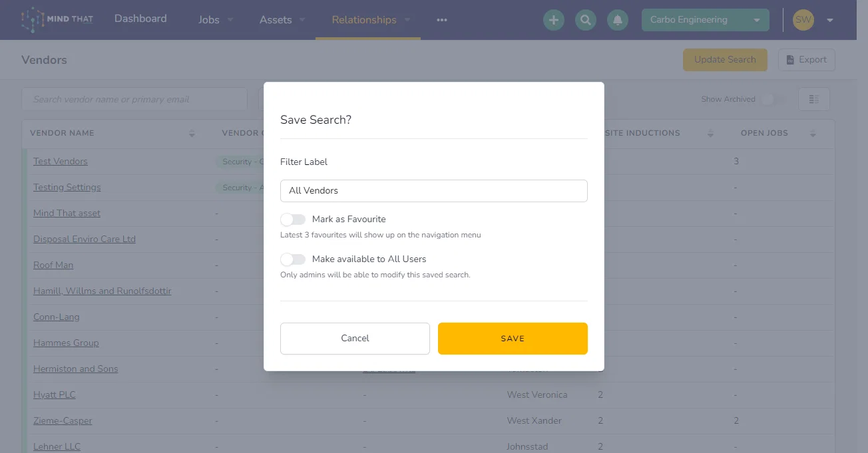Screen dimensions: 868x453
Task: Toggle Show Archived switch
Action: [773, 99]
